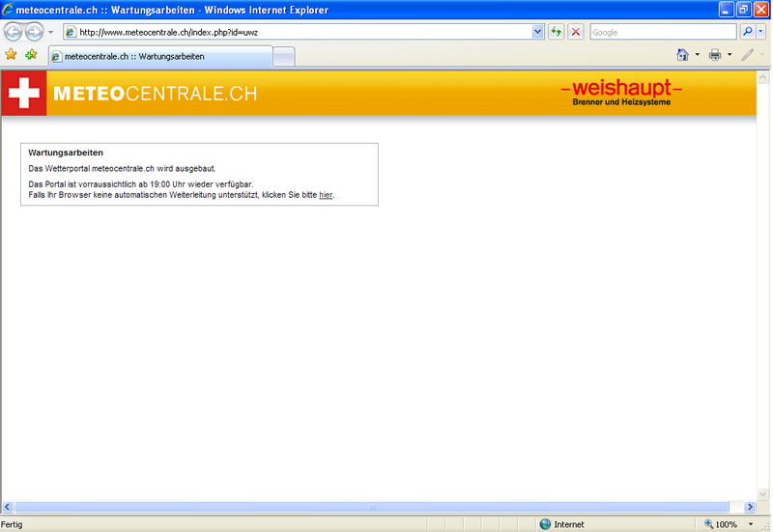
Task: Click inside the Google search field
Action: click(x=662, y=32)
